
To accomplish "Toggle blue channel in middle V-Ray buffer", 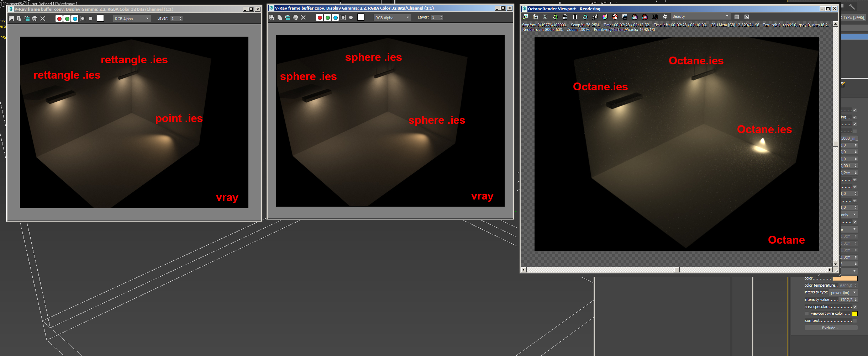I will click(x=335, y=17).
